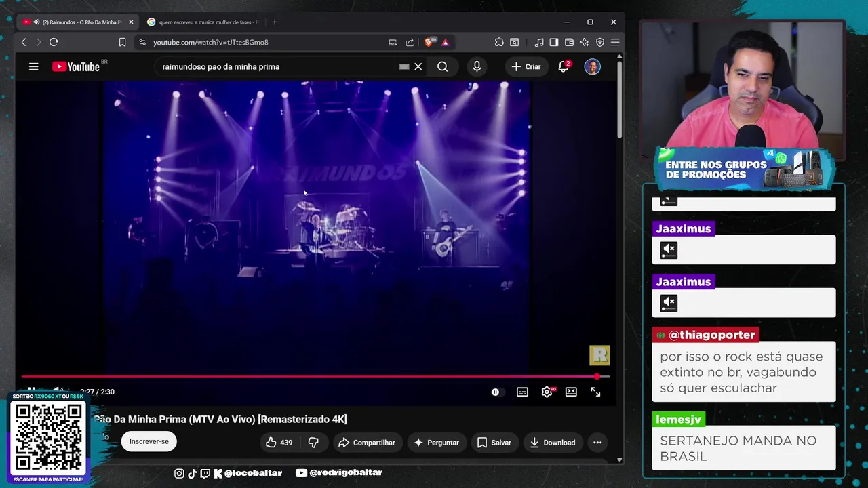
Task: Open the Brave Shields lion icon
Action: (429, 42)
